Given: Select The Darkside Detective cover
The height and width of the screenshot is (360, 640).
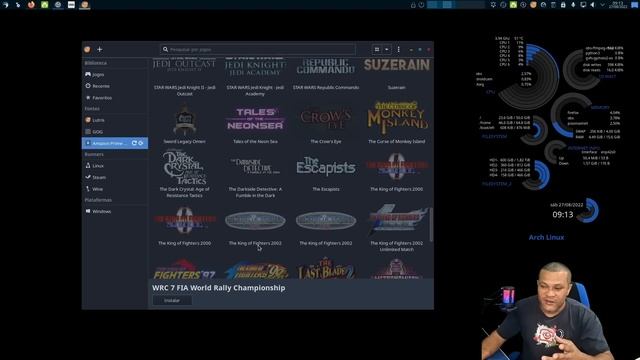Looking at the screenshot, I should click(x=255, y=166).
